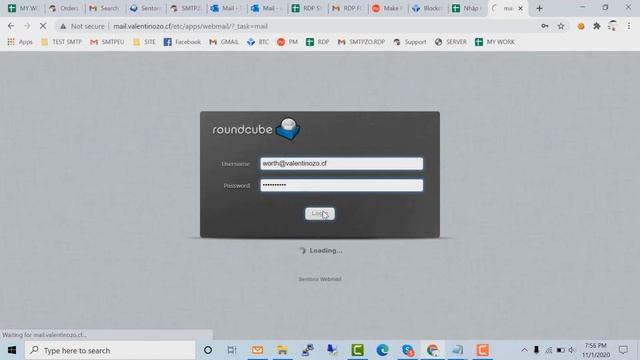Image resolution: width=640 pixels, height=360 pixels.
Task: Open the MY WORK bookmark
Action: point(495,42)
